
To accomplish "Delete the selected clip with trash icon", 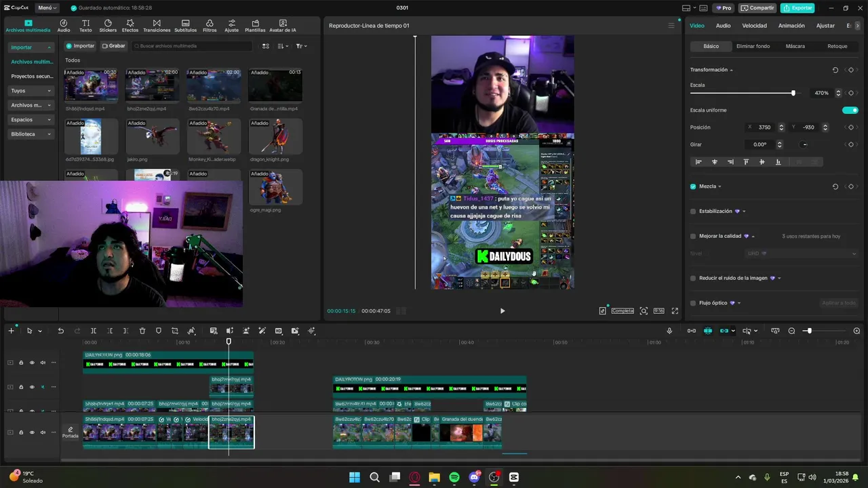I will pyautogui.click(x=142, y=331).
